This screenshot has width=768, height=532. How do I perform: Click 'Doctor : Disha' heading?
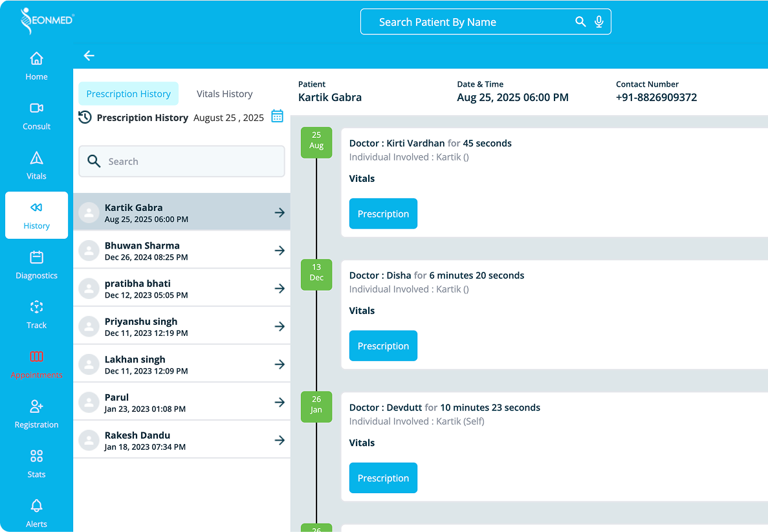click(x=380, y=275)
